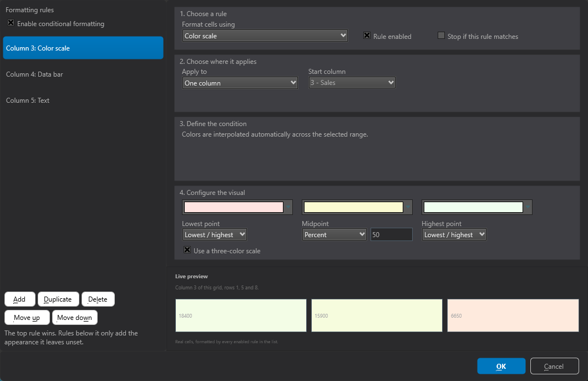The image size is (588, 381).
Task: Select the Column 5: Text rule
Action: [83, 100]
